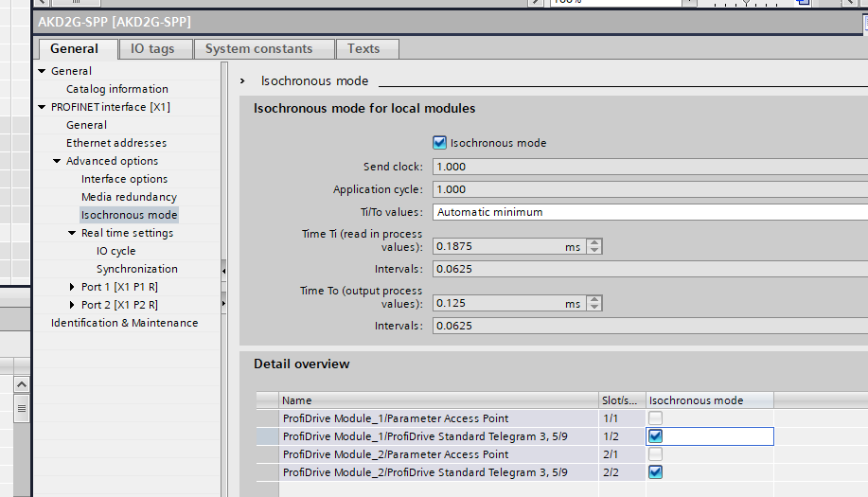The image size is (868, 497).
Task: Collapse the General tree node
Action: tap(42, 71)
